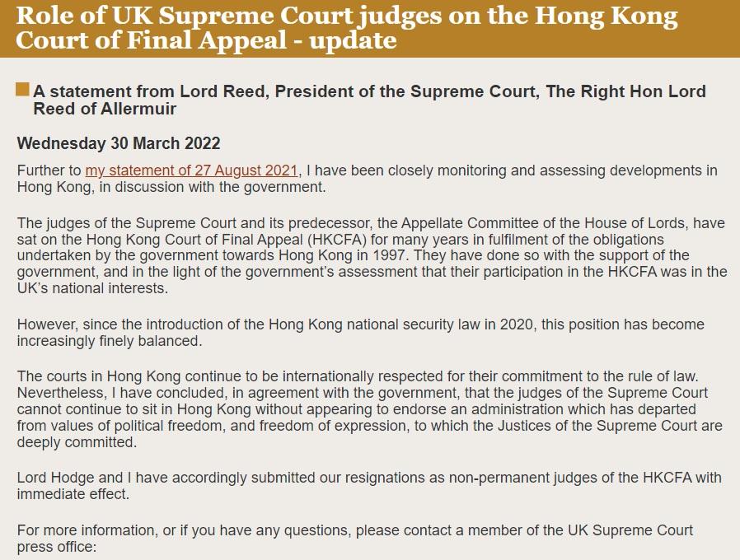The height and width of the screenshot is (560, 740).
Task: Click the words 'Reed of Allermuir' in the subheading
Action: [105, 109]
